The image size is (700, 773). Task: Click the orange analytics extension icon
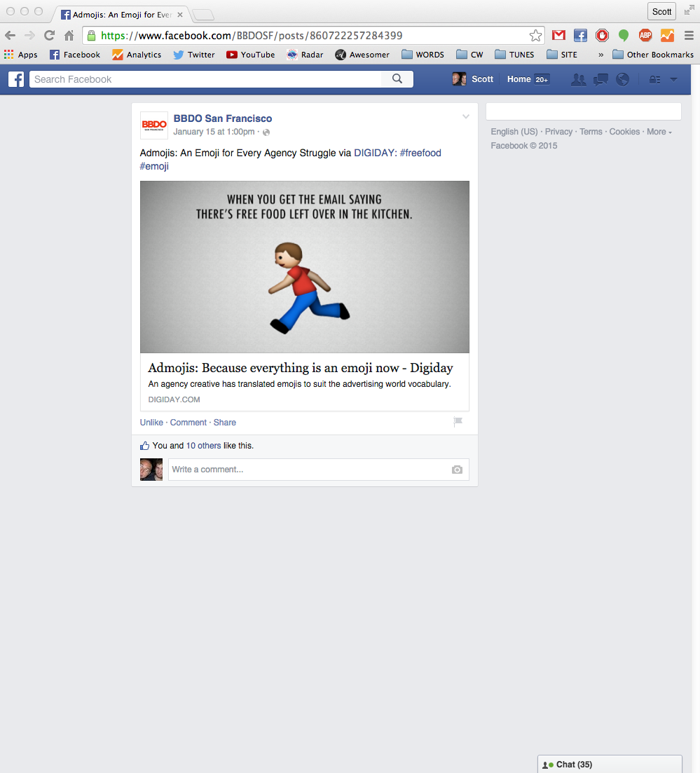pos(667,36)
